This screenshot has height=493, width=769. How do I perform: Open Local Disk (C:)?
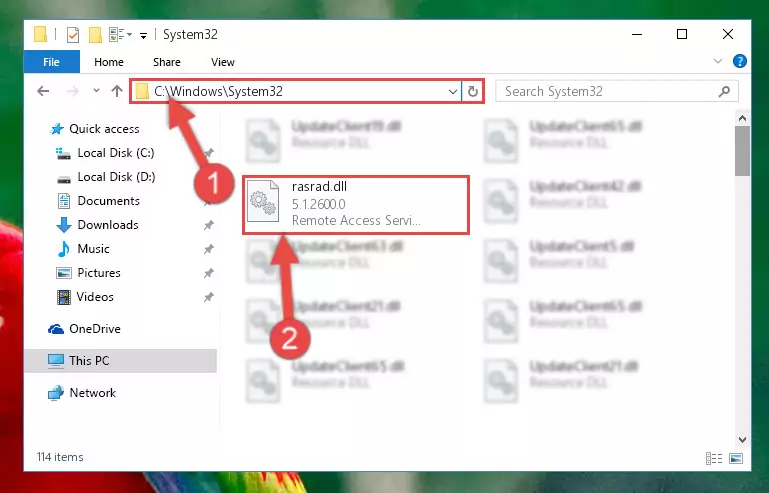(116, 153)
